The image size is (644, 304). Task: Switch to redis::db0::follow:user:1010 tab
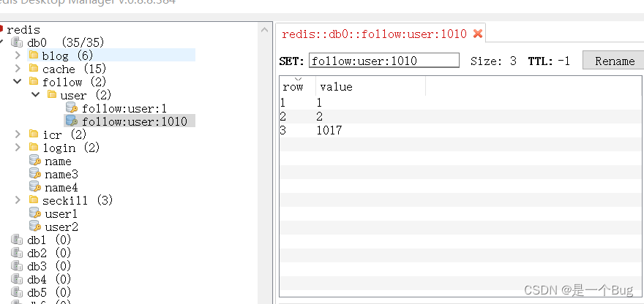point(374,34)
